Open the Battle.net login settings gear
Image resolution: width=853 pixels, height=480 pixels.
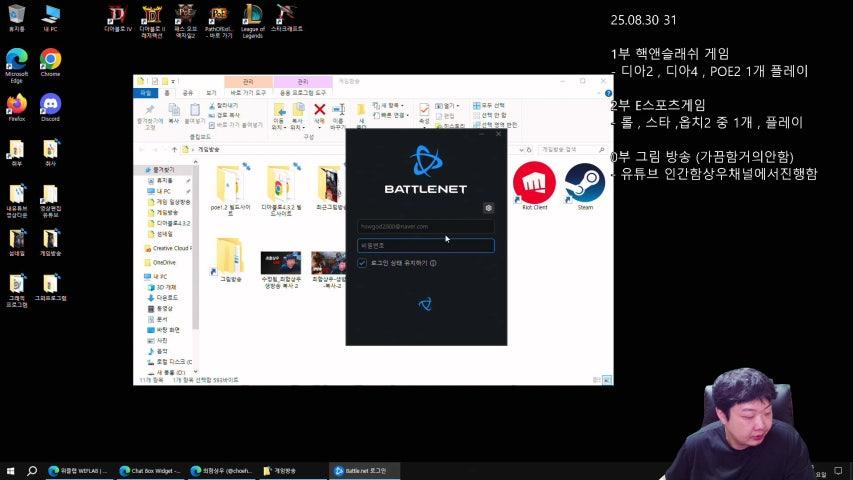[489, 208]
